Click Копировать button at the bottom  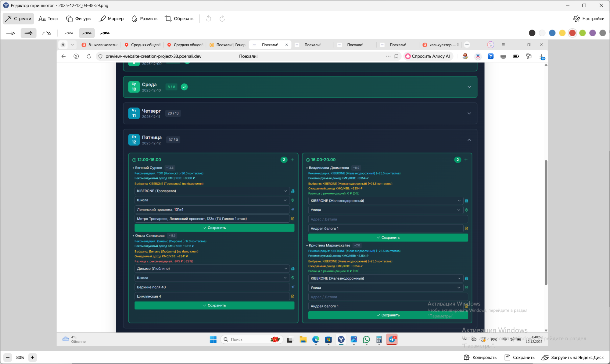[480, 357]
